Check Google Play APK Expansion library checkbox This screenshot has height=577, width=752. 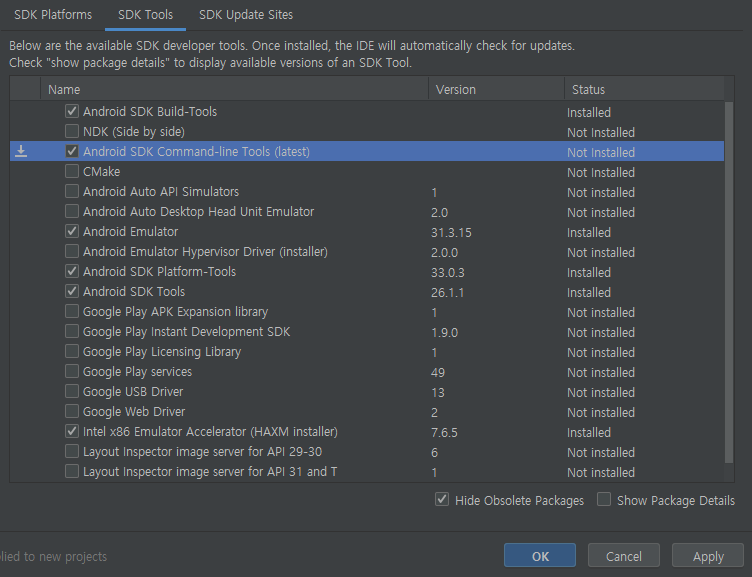click(x=72, y=312)
